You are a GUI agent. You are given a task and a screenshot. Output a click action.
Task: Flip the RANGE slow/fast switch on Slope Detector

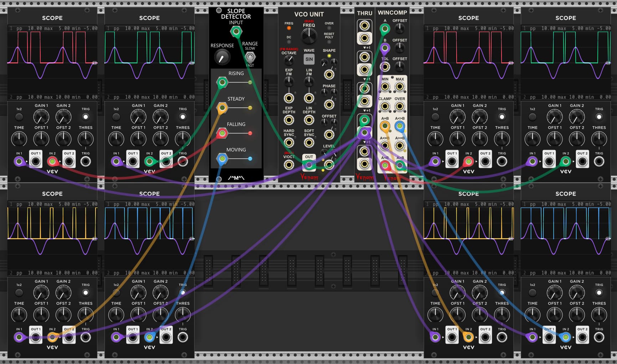(x=250, y=57)
